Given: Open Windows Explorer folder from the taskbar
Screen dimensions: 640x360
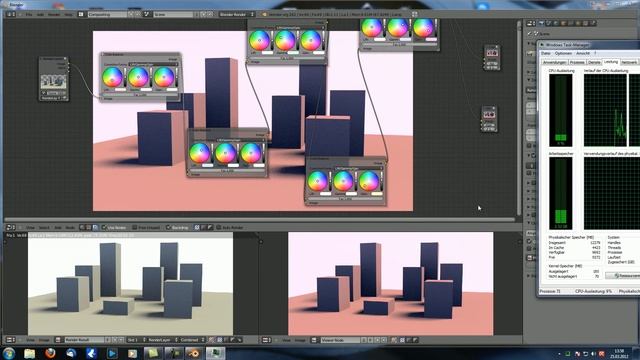Looking at the screenshot, I should pos(29,353).
